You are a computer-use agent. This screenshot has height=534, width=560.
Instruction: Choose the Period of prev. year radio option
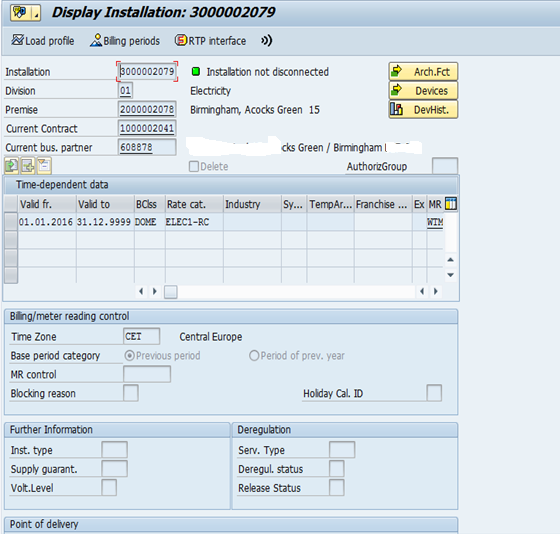click(254, 356)
